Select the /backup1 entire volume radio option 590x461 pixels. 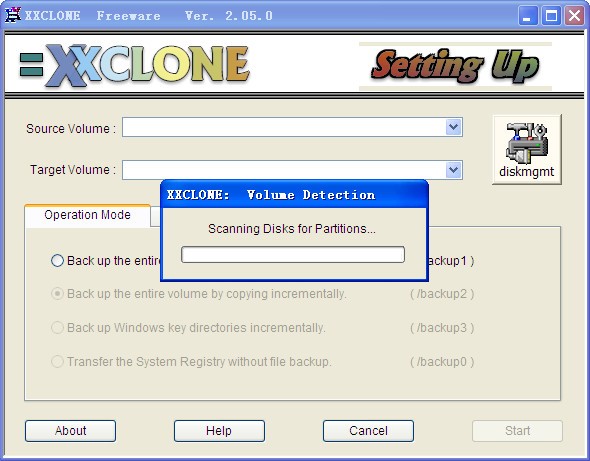click(57, 260)
